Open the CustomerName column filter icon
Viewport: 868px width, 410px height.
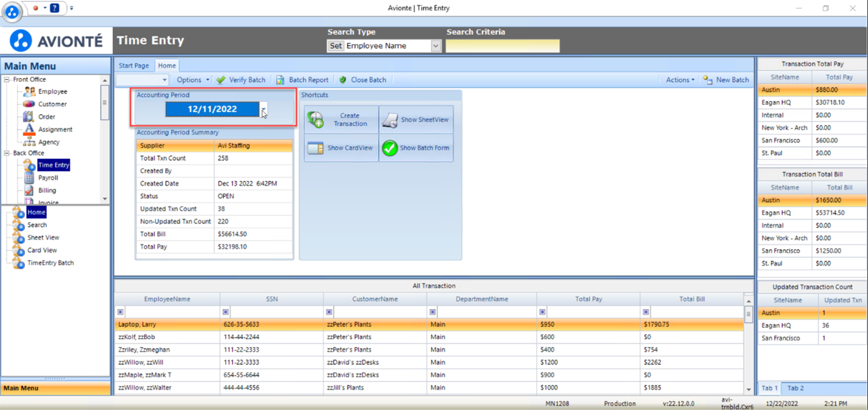tap(329, 312)
